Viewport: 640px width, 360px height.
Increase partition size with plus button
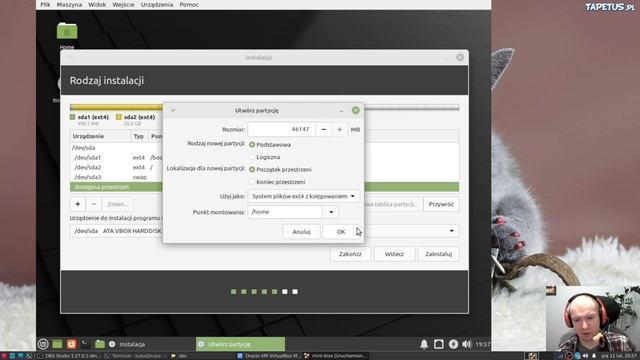[339, 129]
